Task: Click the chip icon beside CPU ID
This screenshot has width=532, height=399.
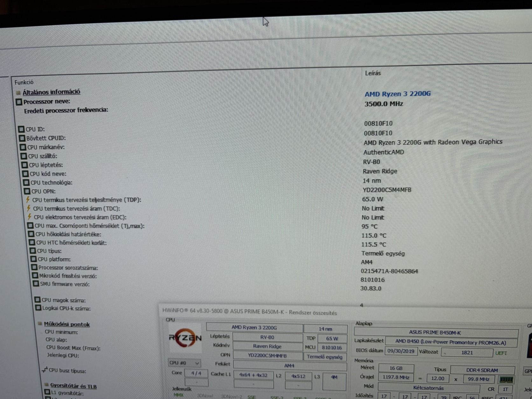Action: 21,129
